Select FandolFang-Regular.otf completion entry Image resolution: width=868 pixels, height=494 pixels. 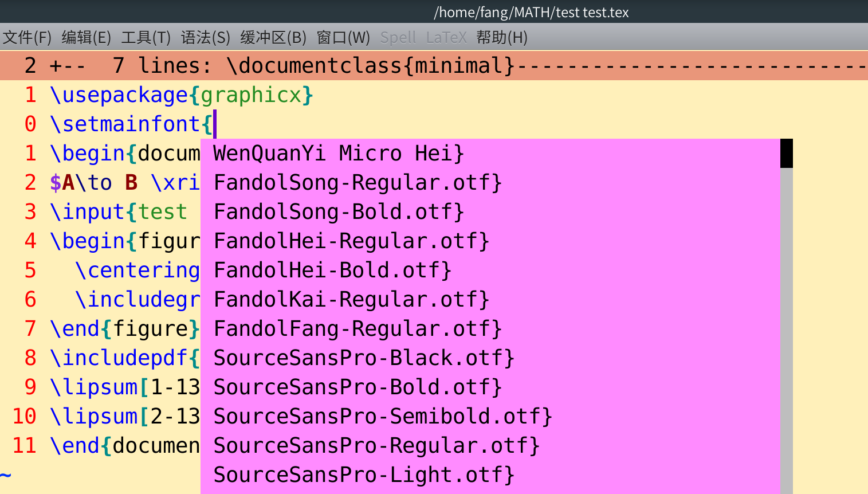(490, 329)
